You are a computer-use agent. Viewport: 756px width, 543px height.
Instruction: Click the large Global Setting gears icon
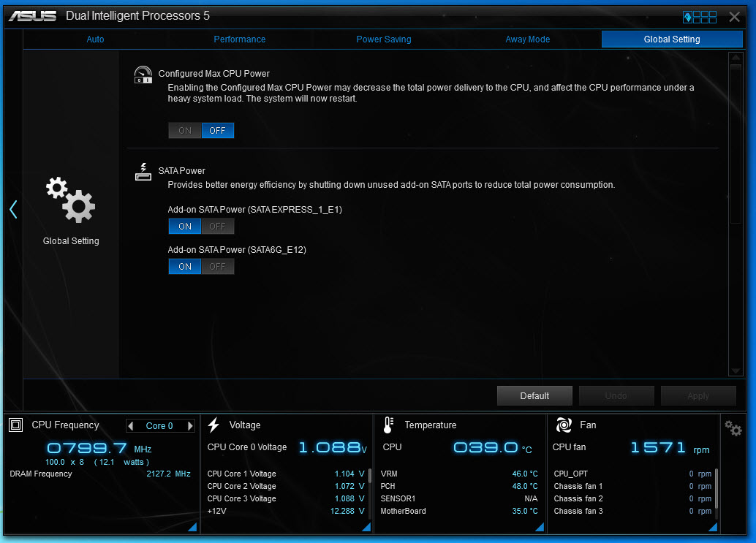71,200
